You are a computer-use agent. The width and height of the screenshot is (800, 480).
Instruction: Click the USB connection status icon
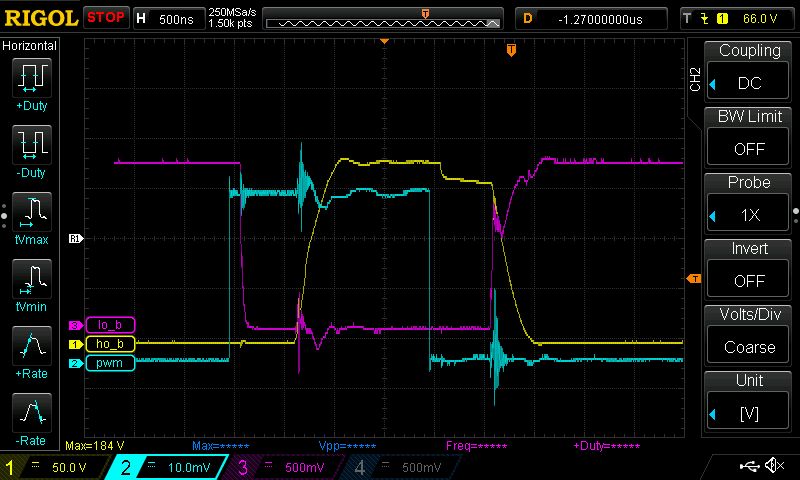[x=749, y=465]
